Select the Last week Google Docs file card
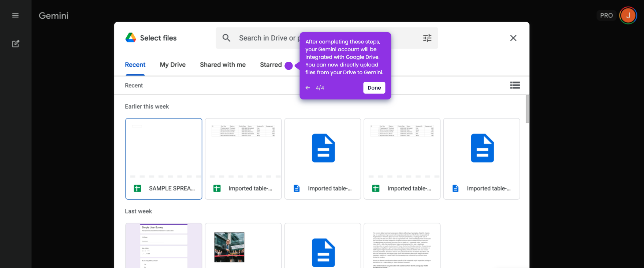 323,245
